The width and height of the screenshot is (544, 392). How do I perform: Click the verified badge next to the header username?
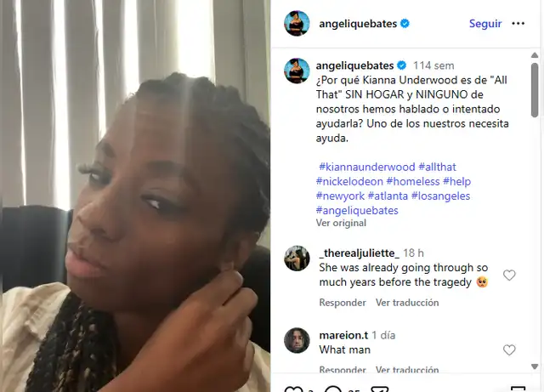click(x=405, y=24)
